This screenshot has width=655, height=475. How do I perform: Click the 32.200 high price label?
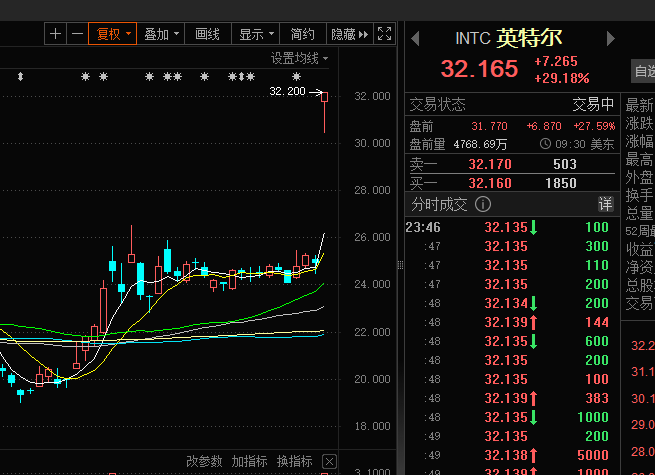287,91
